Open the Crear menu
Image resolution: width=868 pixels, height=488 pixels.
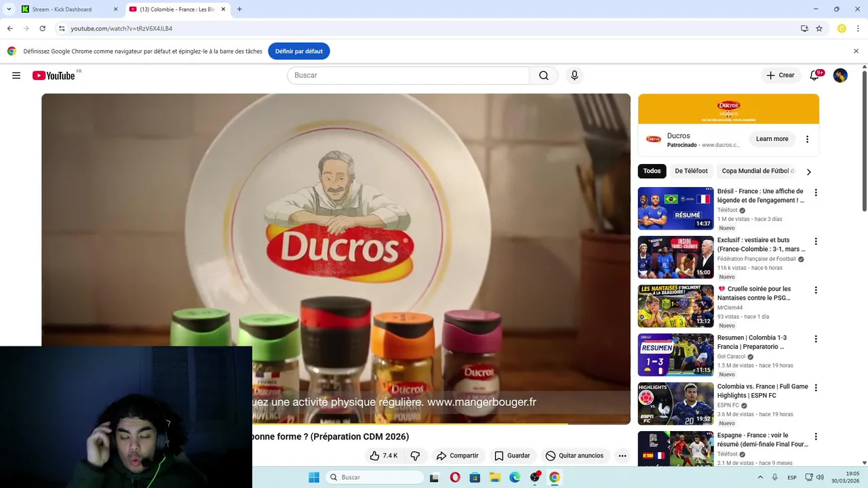click(781, 75)
